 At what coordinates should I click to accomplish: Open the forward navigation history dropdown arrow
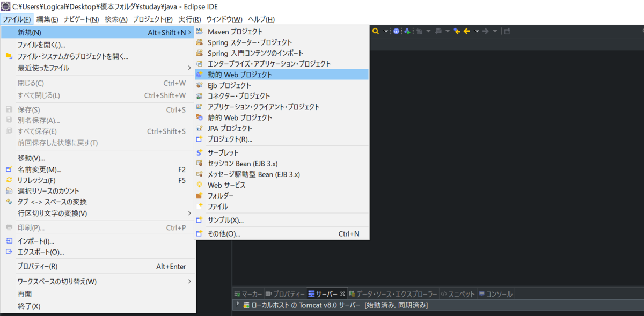point(495,31)
